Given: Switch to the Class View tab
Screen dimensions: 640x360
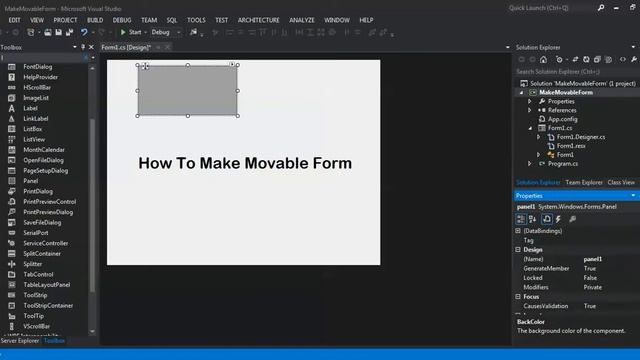Looking at the screenshot, I should coord(621,182).
